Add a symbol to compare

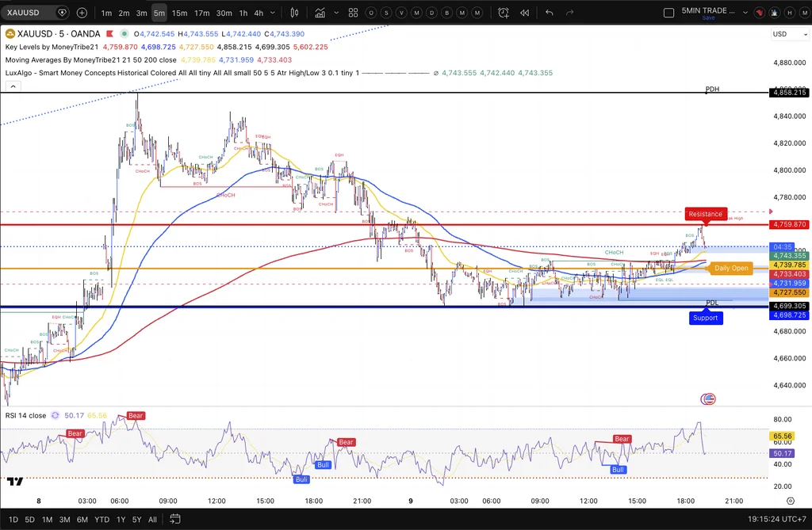[82, 13]
